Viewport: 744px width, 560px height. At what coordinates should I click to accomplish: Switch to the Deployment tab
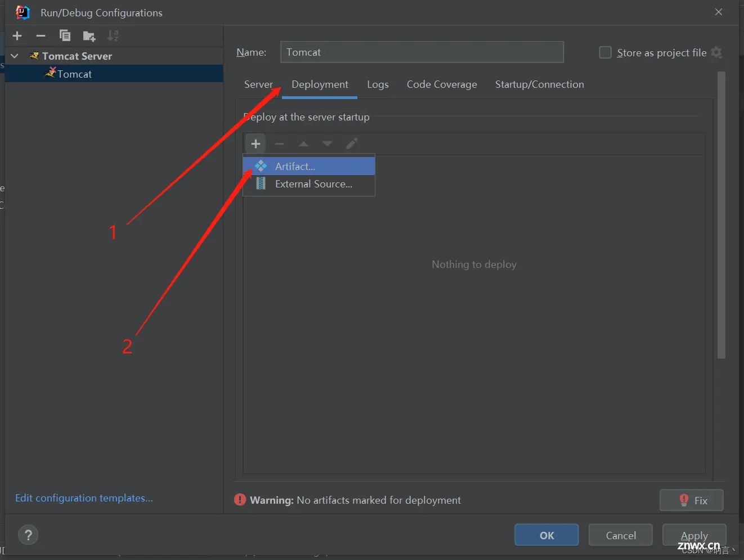coord(320,84)
